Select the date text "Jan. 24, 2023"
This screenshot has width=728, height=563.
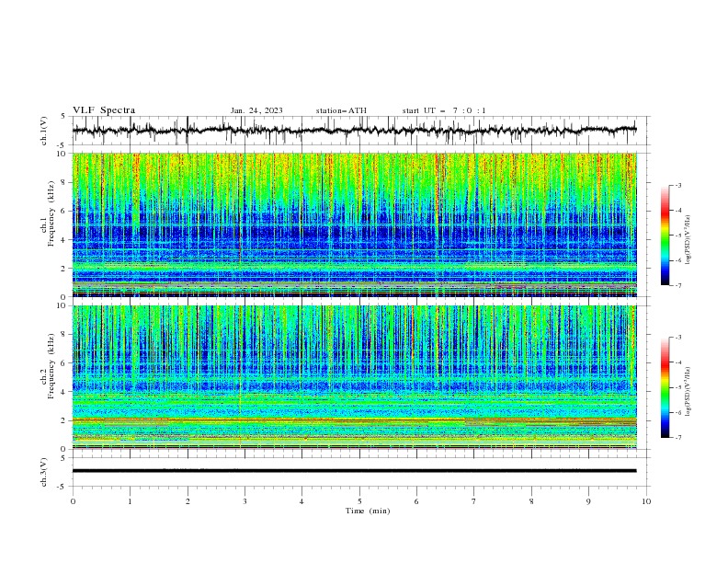click(x=256, y=110)
